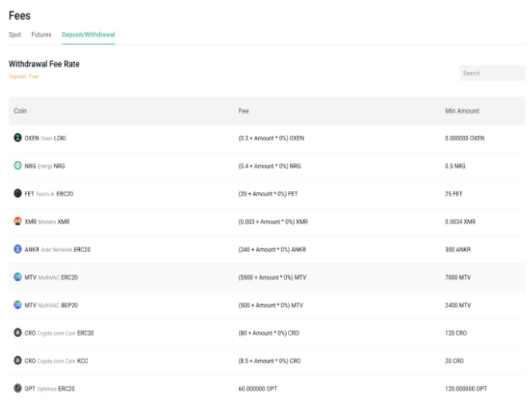Image resolution: width=532 pixels, height=412 pixels.
Task: Click the MTV BEP20 row icon
Action: tap(18, 304)
